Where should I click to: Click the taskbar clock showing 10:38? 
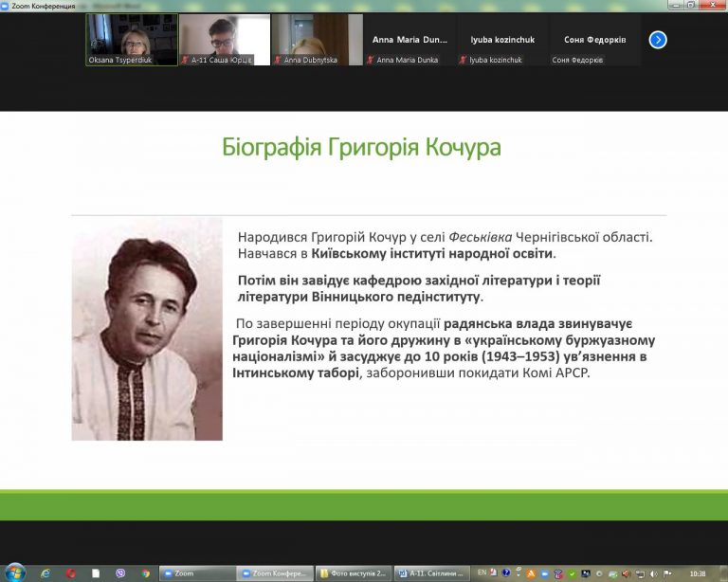[698, 574]
